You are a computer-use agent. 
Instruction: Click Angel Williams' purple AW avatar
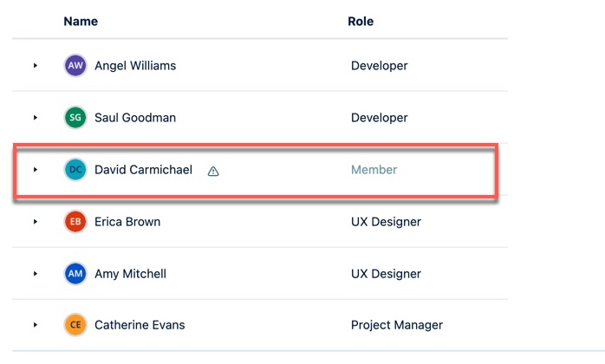(75, 66)
